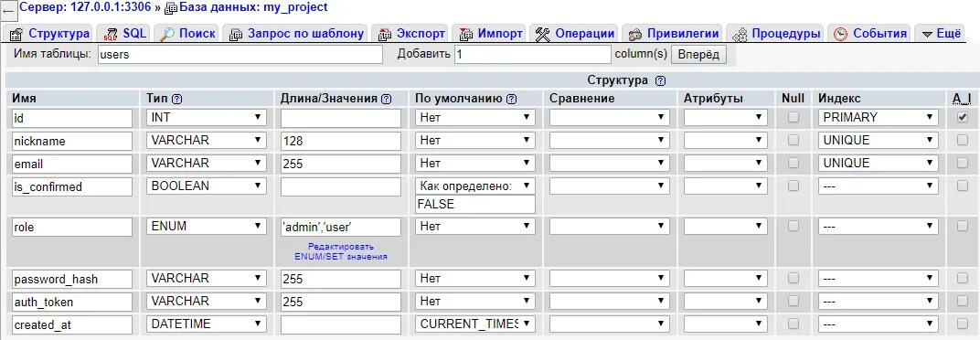
Task: Open the Привилегии tab
Action: click(x=675, y=34)
